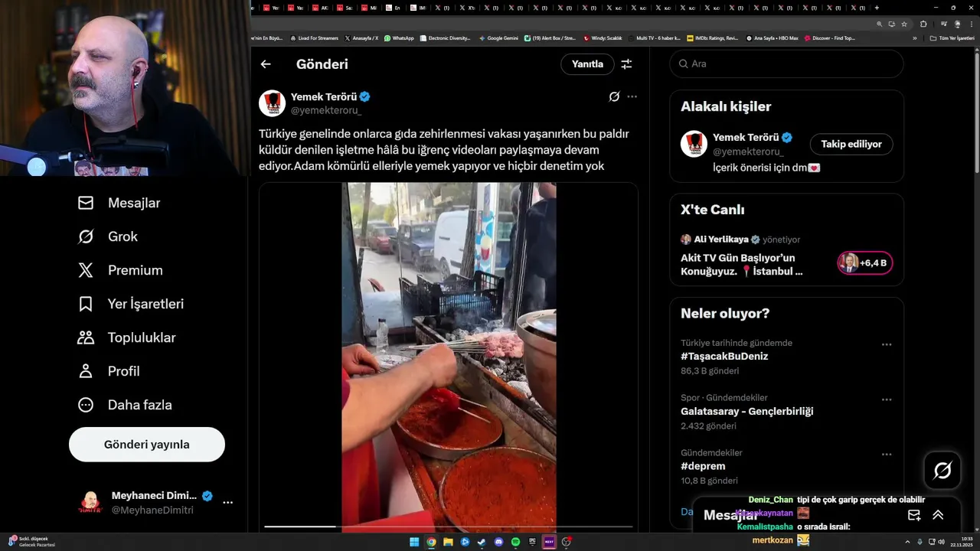Viewport: 980px width, 551px height.
Task: Open Google Gemini bookmark
Action: (x=497, y=37)
